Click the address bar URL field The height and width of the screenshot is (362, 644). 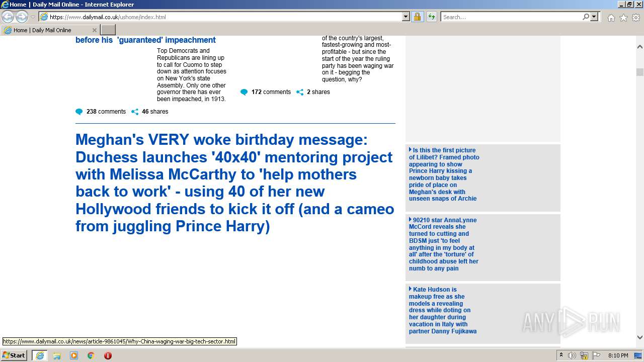pyautogui.click(x=225, y=17)
